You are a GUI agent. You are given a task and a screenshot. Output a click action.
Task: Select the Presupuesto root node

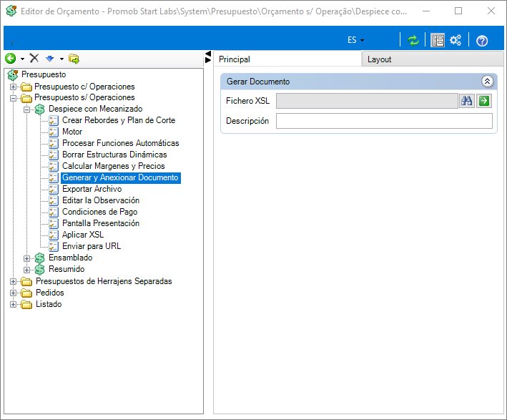44,74
